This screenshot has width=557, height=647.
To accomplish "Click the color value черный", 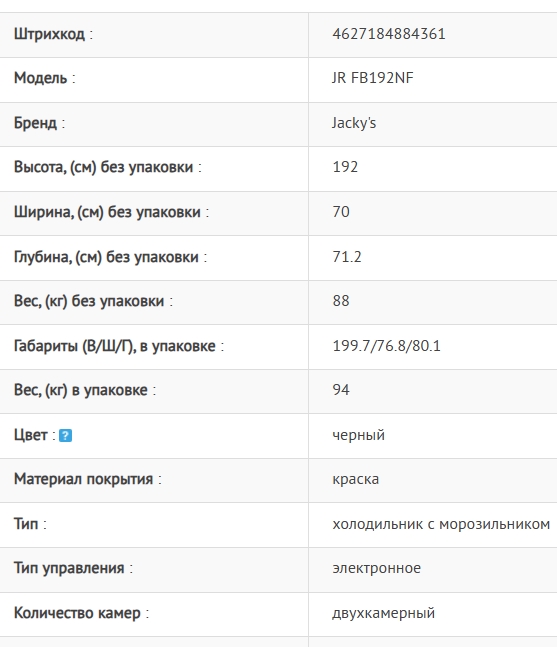I will coord(359,435).
